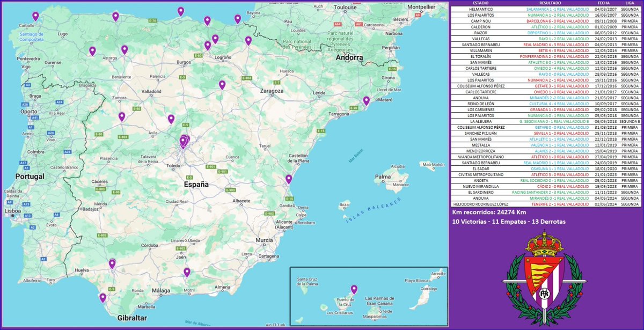Select the pin at San Sebastián
Screen dimensions: 644x330
click(238, 19)
